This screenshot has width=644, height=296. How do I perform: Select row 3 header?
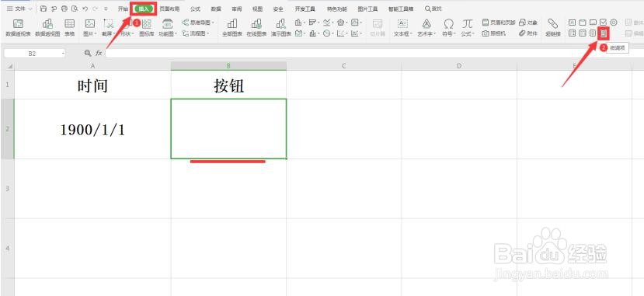click(x=8, y=189)
